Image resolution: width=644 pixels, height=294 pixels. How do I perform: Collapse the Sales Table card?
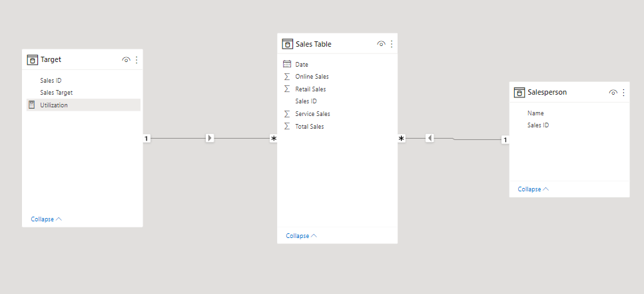tap(302, 235)
